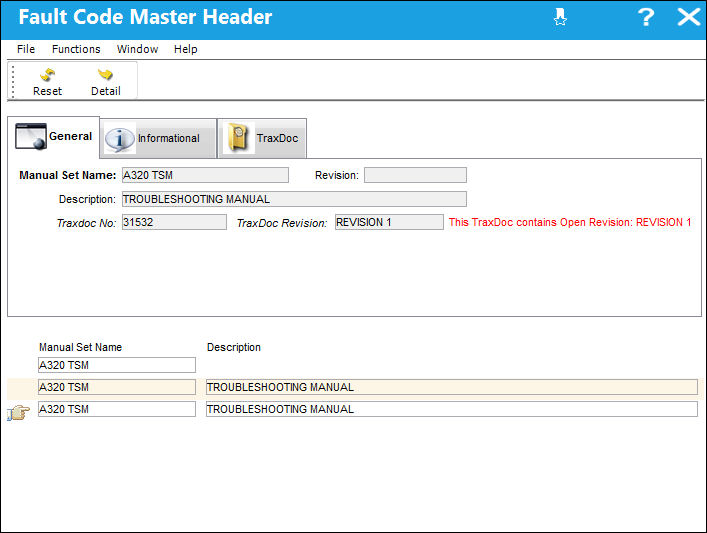Click the Manual Set Name field in General
This screenshot has width=707, height=533.
pos(206,175)
